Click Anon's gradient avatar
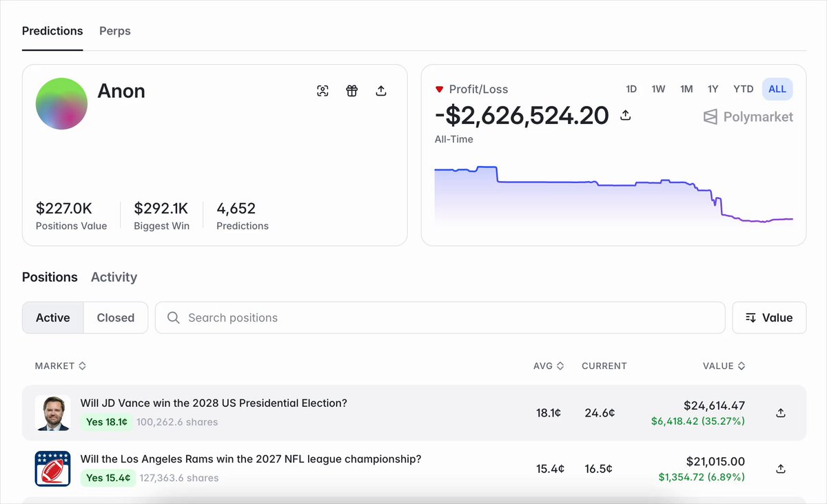 point(61,104)
